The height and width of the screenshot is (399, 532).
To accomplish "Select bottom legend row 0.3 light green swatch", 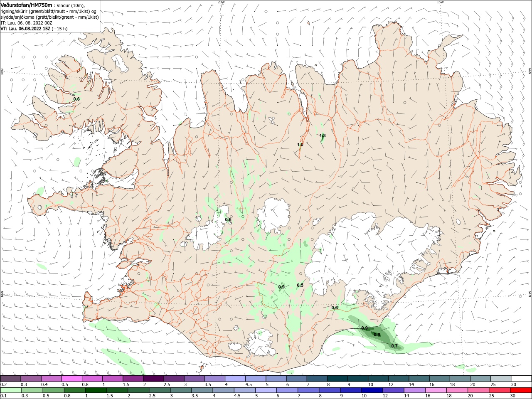I will (x=32, y=390).
